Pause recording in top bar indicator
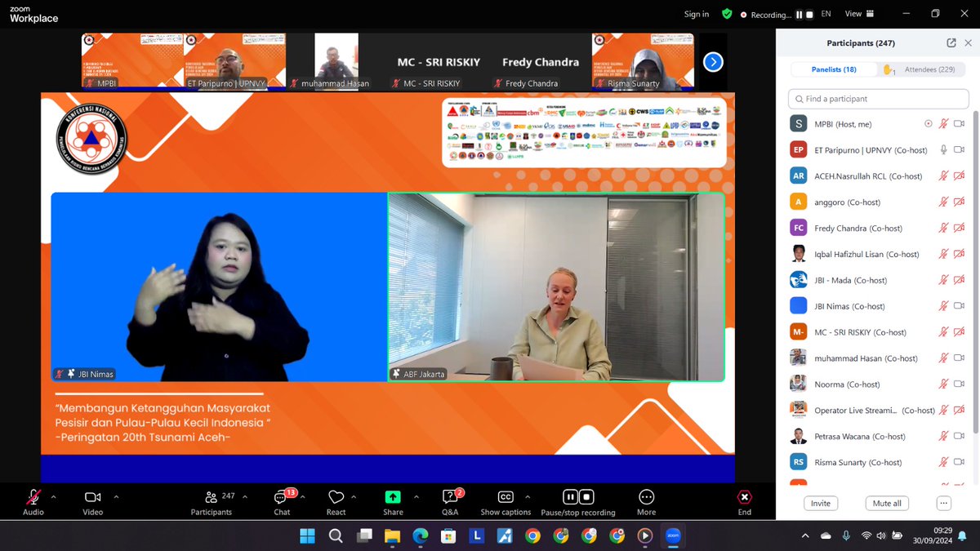 (800, 15)
